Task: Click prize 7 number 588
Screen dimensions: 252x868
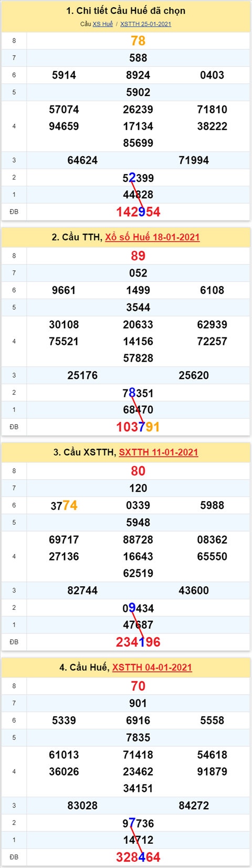Action: [x=138, y=58]
